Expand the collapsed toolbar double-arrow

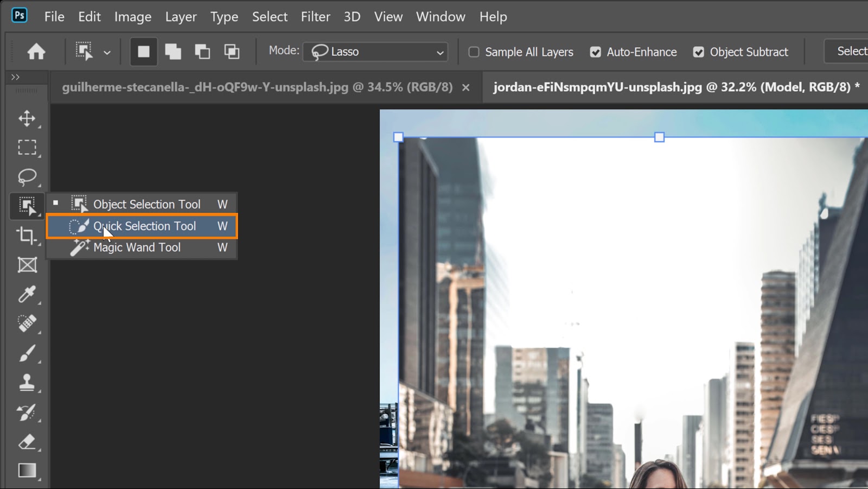(x=15, y=77)
